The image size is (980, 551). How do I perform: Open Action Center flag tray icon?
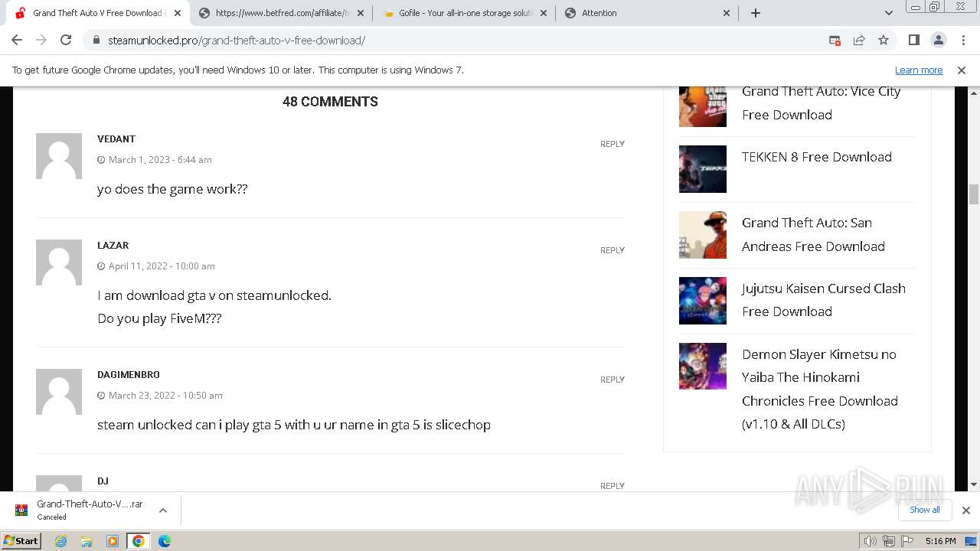[x=907, y=541]
